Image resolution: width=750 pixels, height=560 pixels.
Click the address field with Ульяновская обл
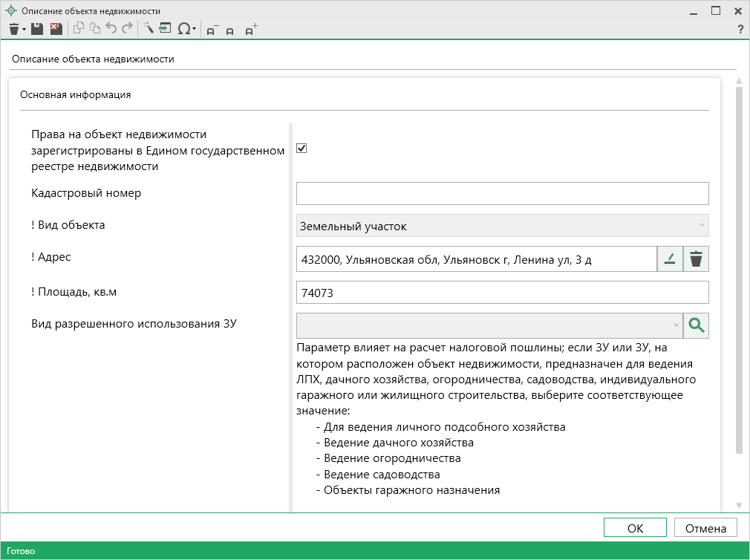[477, 258]
